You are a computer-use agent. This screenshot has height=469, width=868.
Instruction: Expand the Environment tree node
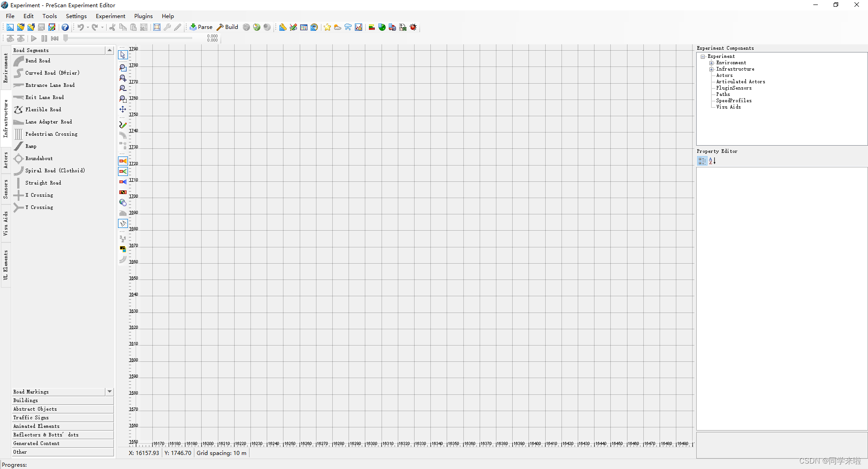pyautogui.click(x=712, y=63)
